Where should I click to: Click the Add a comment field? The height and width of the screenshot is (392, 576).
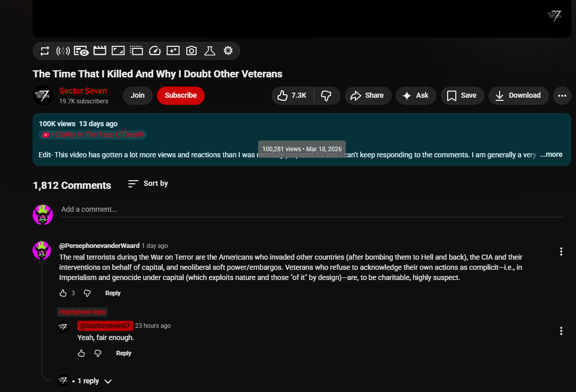point(312,209)
